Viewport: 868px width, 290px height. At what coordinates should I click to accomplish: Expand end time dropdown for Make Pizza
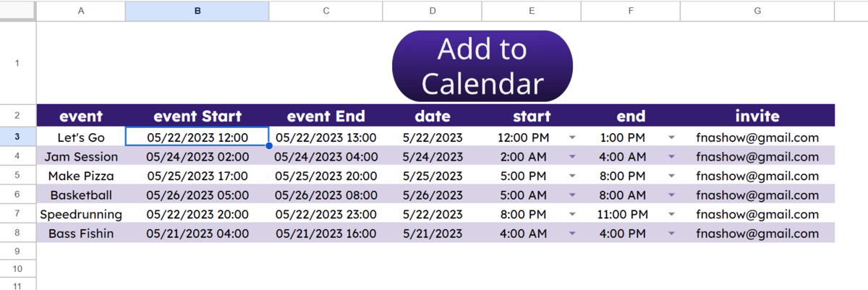[x=671, y=176]
